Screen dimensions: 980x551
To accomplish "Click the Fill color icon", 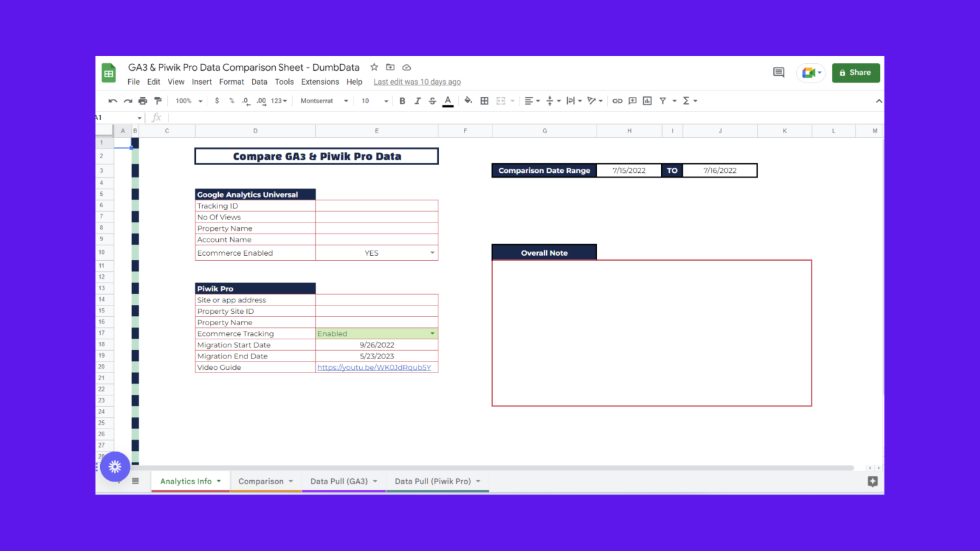I will (468, 100).
